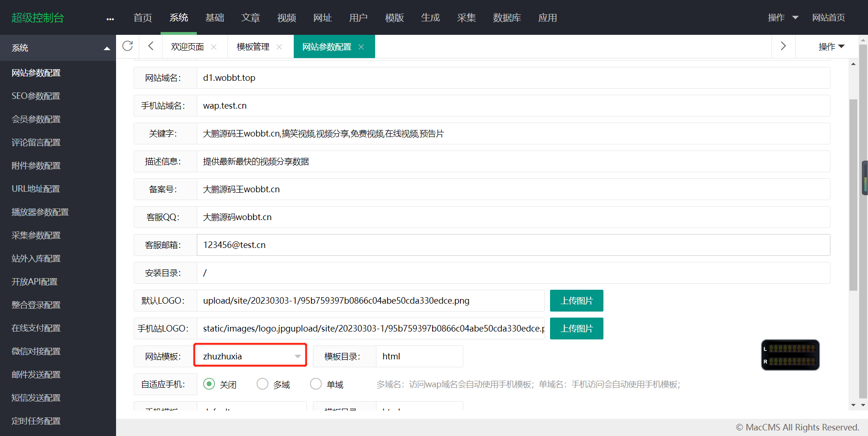Close the 模板管理 tab

[279, 46]
